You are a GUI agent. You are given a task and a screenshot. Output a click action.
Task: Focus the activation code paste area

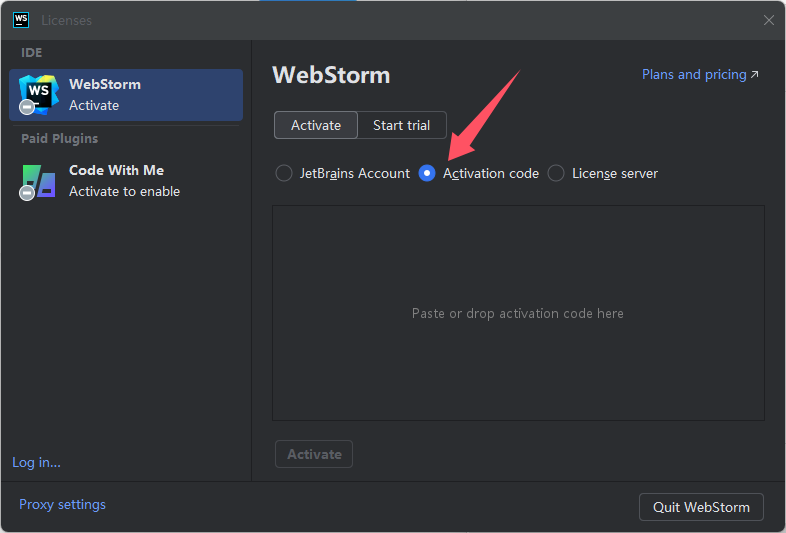[x=518, y=313]
